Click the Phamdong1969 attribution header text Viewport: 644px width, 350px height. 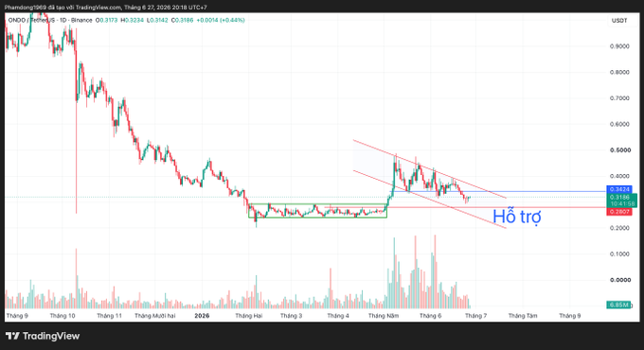point(105,8)
